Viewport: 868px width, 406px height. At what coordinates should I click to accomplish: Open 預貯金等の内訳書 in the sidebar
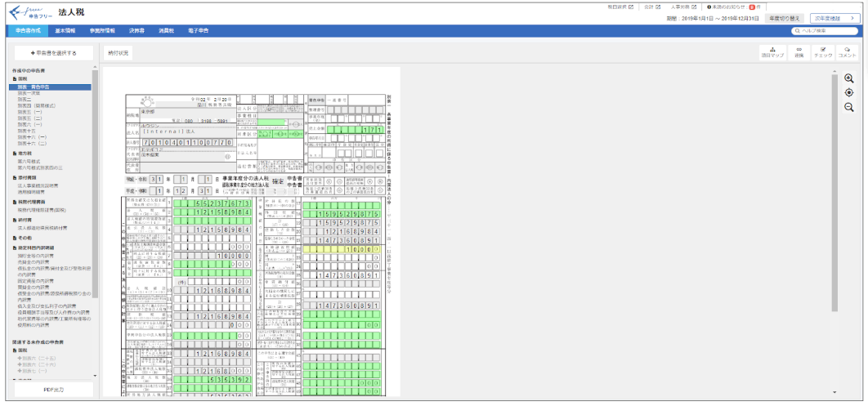coord(35,257)
